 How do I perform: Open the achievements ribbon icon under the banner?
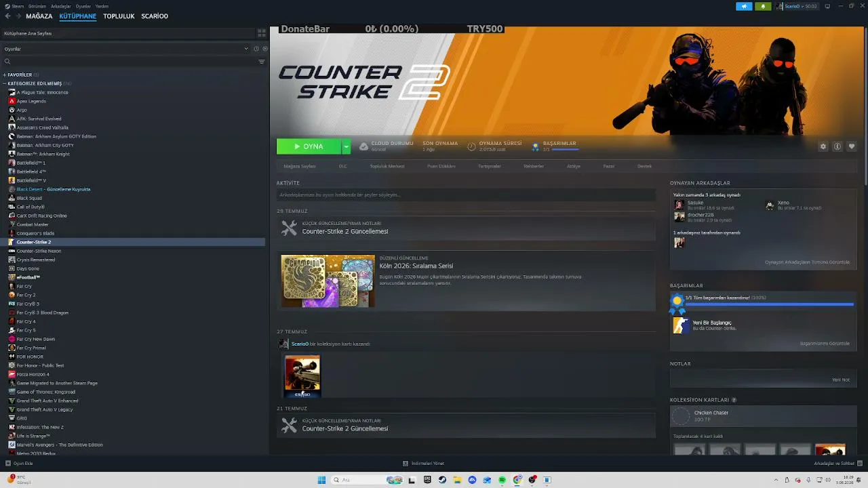pos(536,146)
